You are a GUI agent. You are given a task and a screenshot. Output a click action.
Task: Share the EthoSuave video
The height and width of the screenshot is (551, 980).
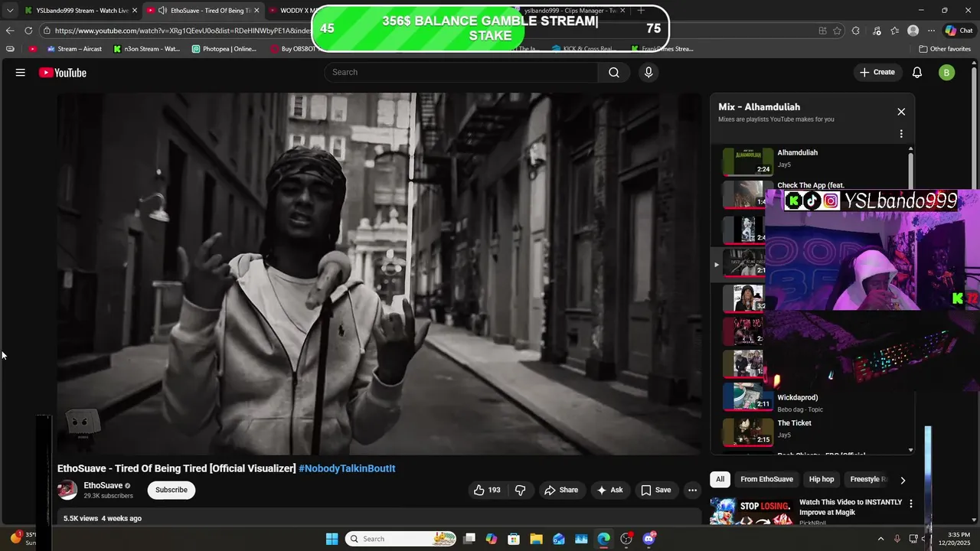560,490
